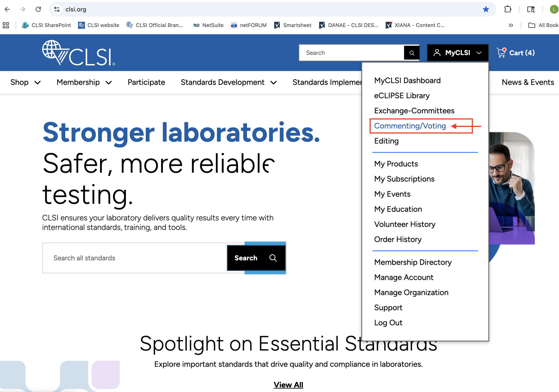
Task: Click the black Search button for standards
Action: click(256, 258)
